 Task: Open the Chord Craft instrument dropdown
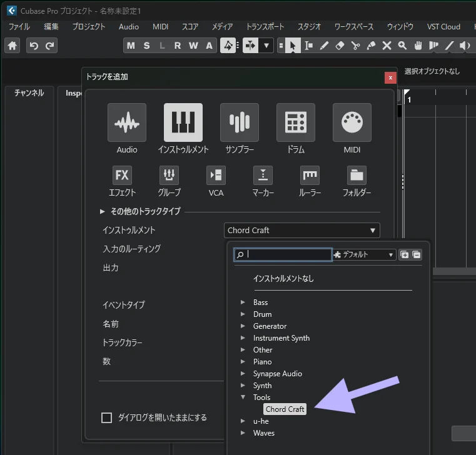[x=301, y=230]
